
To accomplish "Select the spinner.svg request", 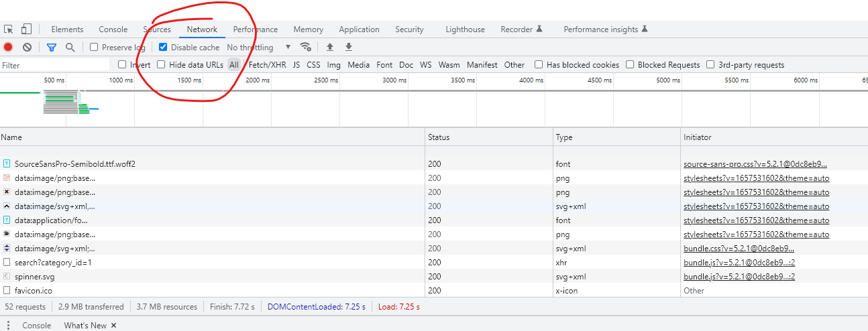I will 434,277.
